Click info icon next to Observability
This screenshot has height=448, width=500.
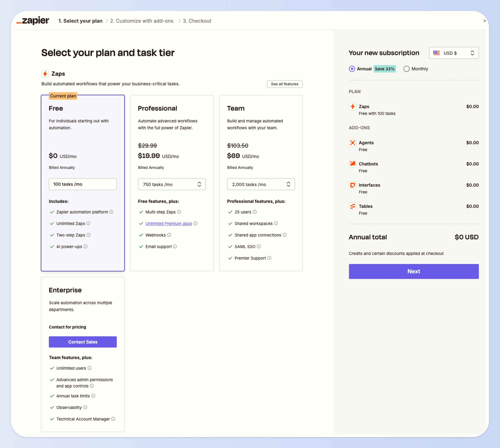click(85, 407)
